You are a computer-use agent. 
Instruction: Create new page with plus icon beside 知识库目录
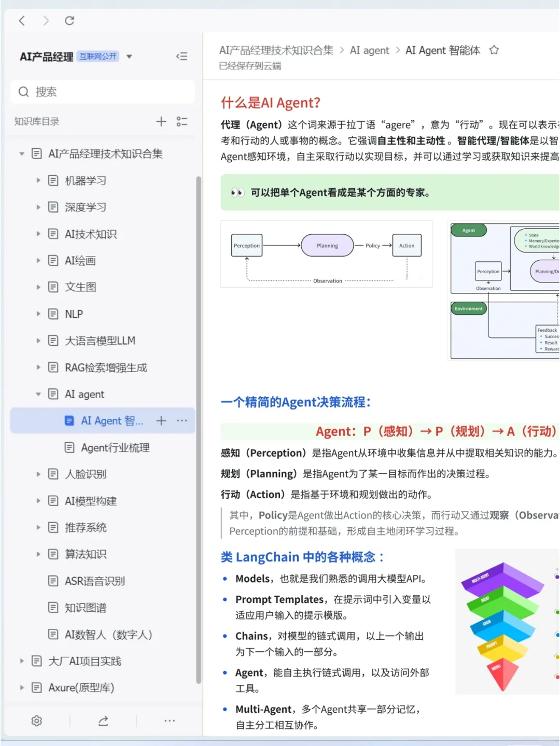click(x=161, y=121)
